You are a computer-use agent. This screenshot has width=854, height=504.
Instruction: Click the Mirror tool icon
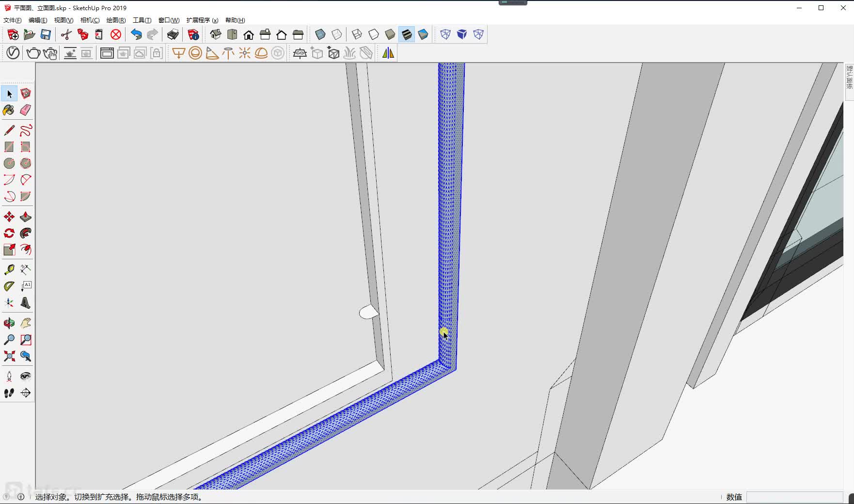[x=388, y=53]
